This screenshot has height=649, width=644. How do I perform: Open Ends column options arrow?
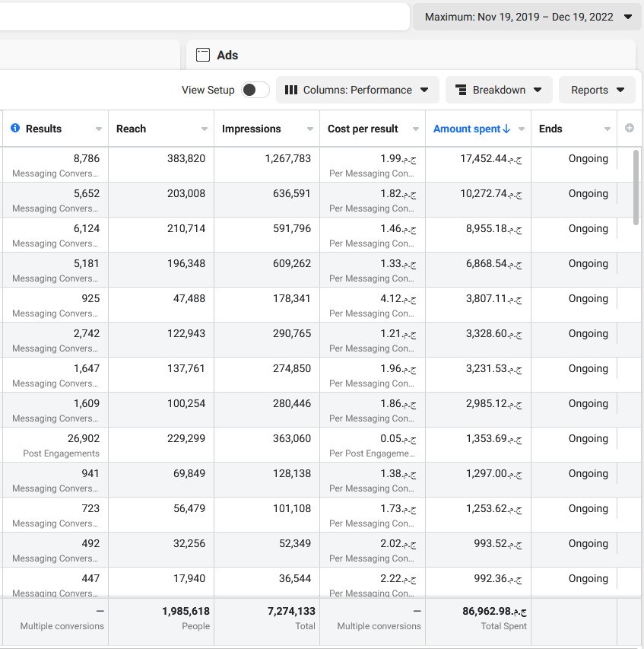(x=608, y=129)
